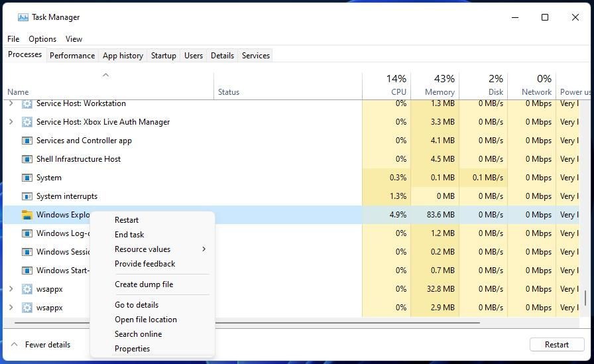
Task: Select the Shell Infrastructure Host row
Action: pyautogui.click(x=291, y=159)
